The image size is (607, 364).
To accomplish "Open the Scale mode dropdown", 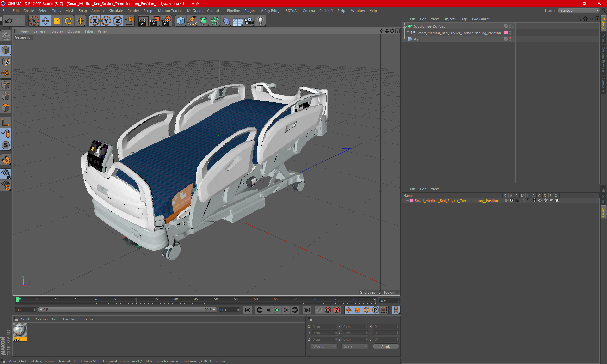I will pyautogui.click(x=355, y=346).
